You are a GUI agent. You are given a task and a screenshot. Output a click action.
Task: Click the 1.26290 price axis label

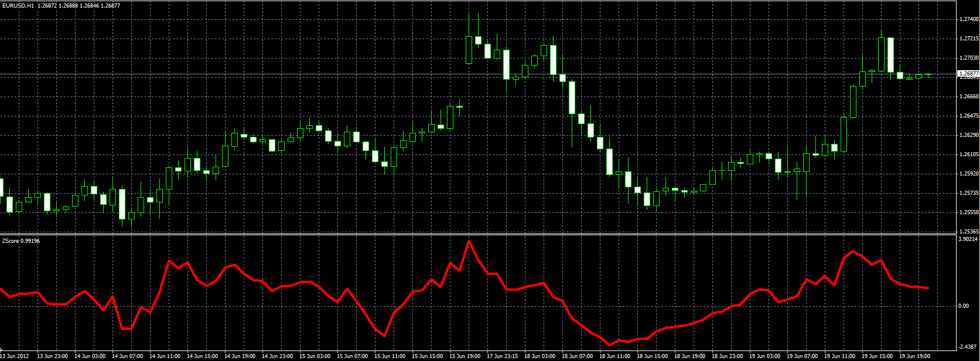click(x=968, y=135)
